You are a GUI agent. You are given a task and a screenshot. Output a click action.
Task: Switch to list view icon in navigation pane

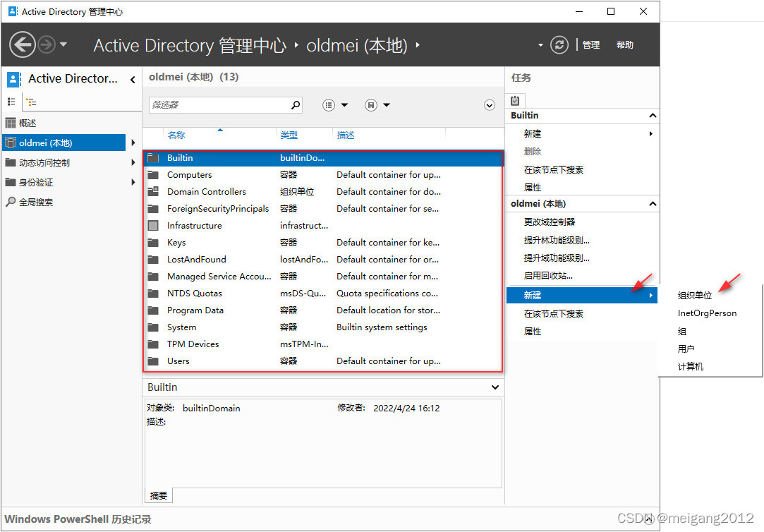tap(11, 102)
